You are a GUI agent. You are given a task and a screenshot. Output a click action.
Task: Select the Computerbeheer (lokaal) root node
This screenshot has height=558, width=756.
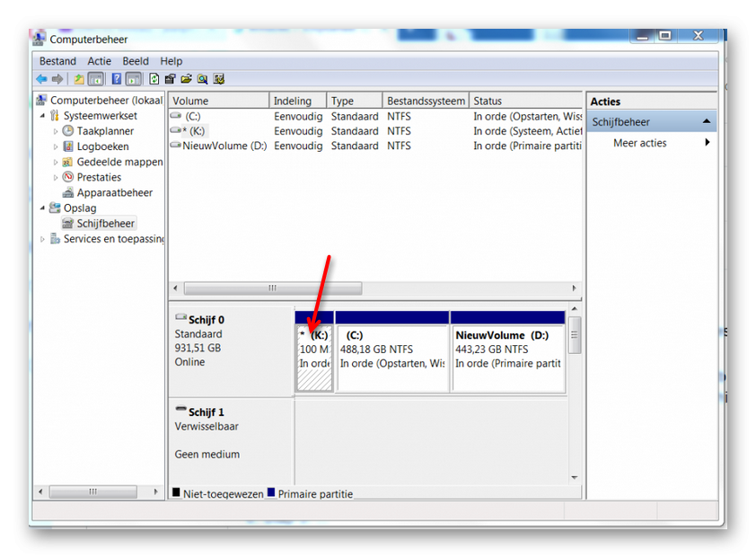106,101
